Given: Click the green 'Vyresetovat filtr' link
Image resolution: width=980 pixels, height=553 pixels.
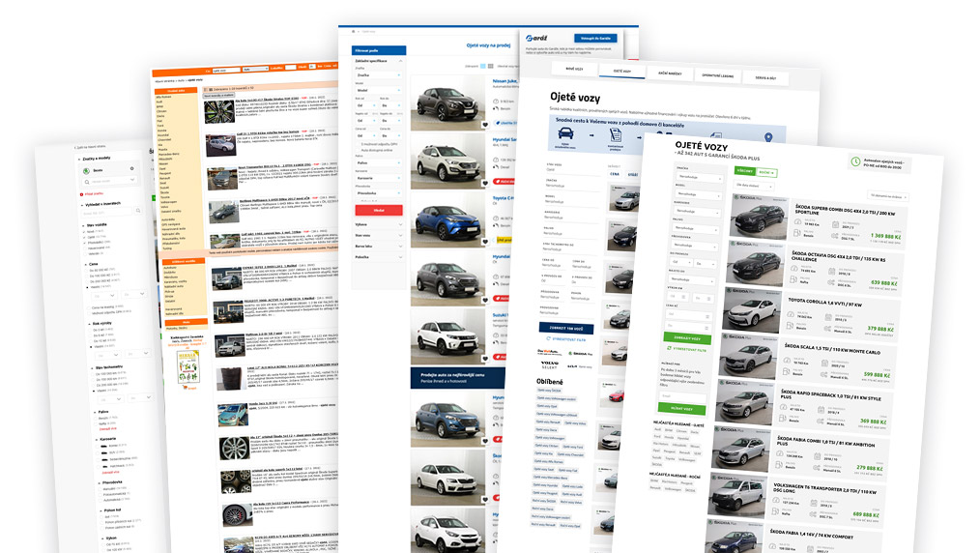Looking at the screenshot, I should [686, 349].
